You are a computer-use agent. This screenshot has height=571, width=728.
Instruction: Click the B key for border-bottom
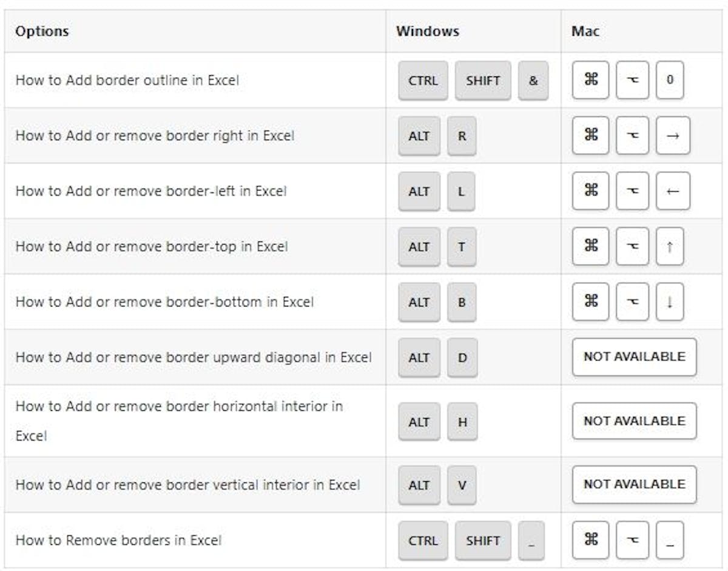[462, 302]
